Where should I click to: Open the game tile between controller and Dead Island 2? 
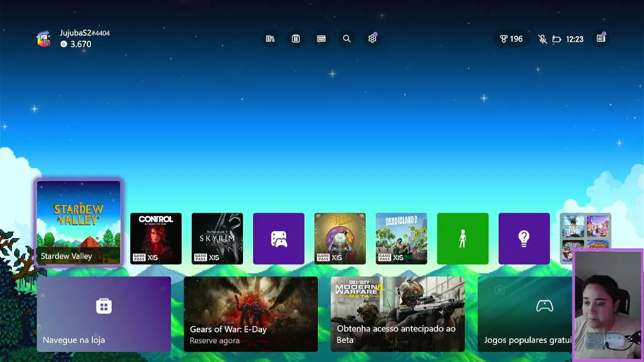point(340,239)
